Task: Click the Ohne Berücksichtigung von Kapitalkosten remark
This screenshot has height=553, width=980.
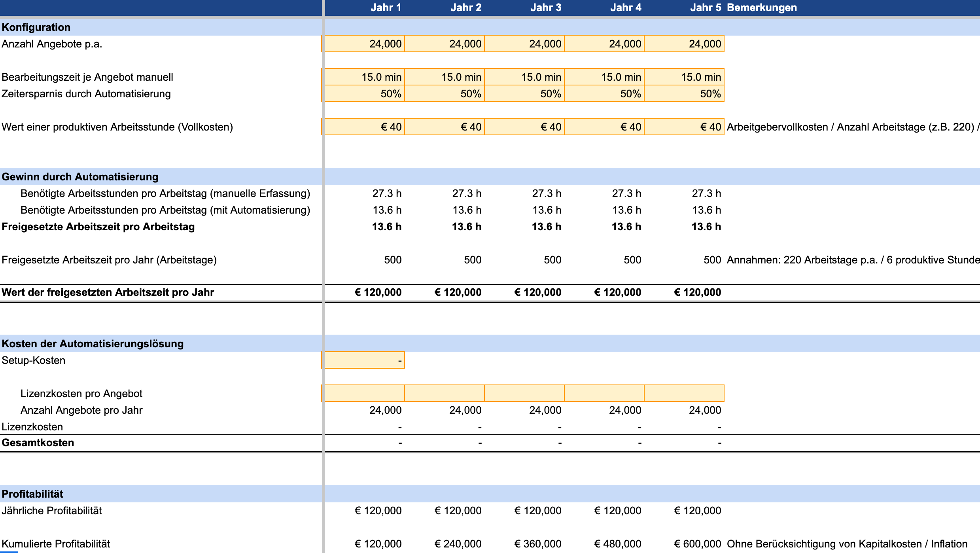Action: click(x=847, y=544)
